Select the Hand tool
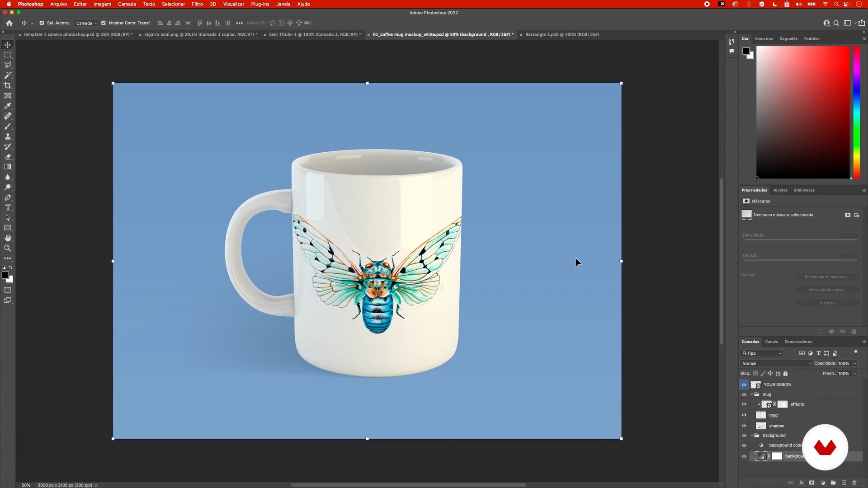Screen dimensions: 868x488 8,238
